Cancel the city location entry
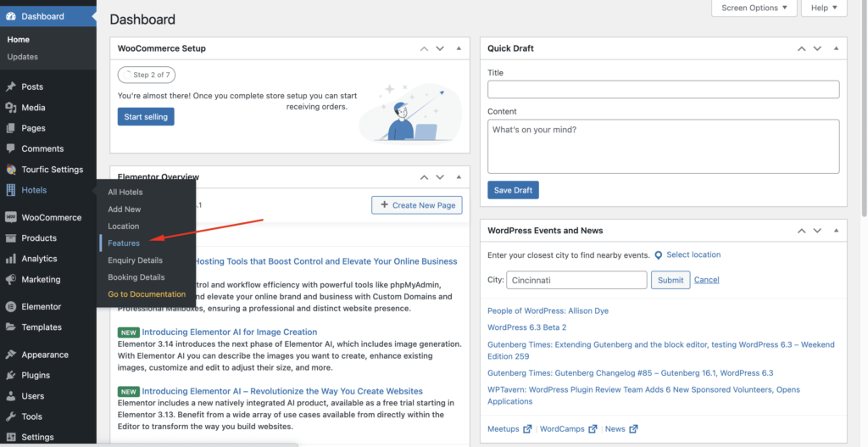The width and height of the screenshot is (868, 447). 706,280
